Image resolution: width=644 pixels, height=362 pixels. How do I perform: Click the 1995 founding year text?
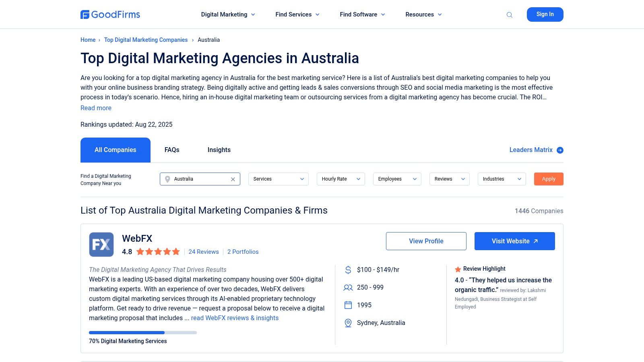(364, 305)
